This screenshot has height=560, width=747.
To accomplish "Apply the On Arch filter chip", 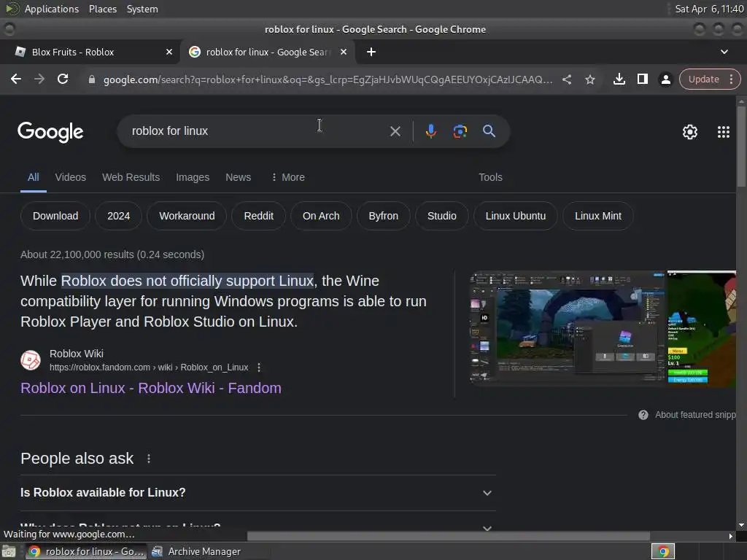I will pos(321,216).
